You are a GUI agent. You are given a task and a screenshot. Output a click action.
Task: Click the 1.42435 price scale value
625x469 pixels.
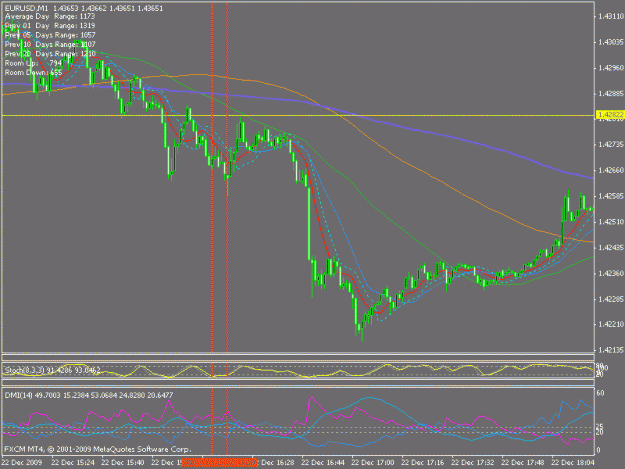pyautogui.click(x=611, y=247)
